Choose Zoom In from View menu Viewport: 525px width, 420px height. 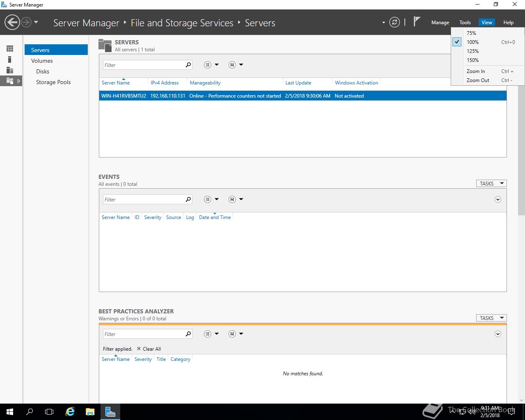488,71
